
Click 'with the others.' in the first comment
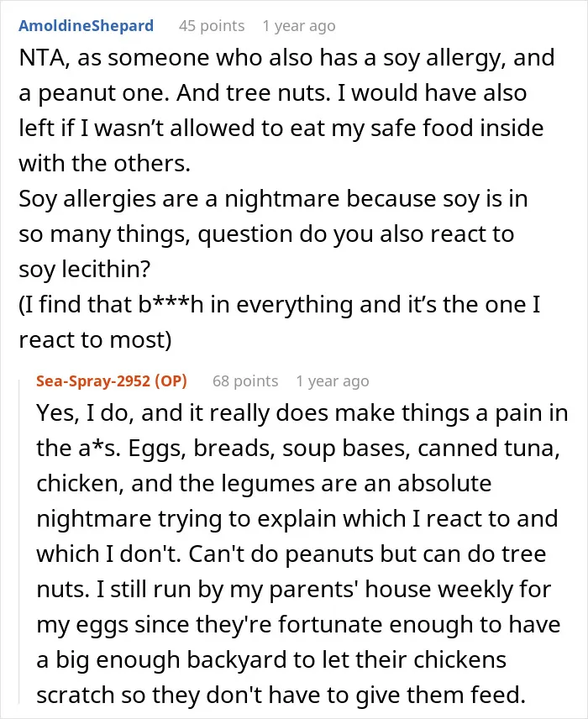pos(104,164)
